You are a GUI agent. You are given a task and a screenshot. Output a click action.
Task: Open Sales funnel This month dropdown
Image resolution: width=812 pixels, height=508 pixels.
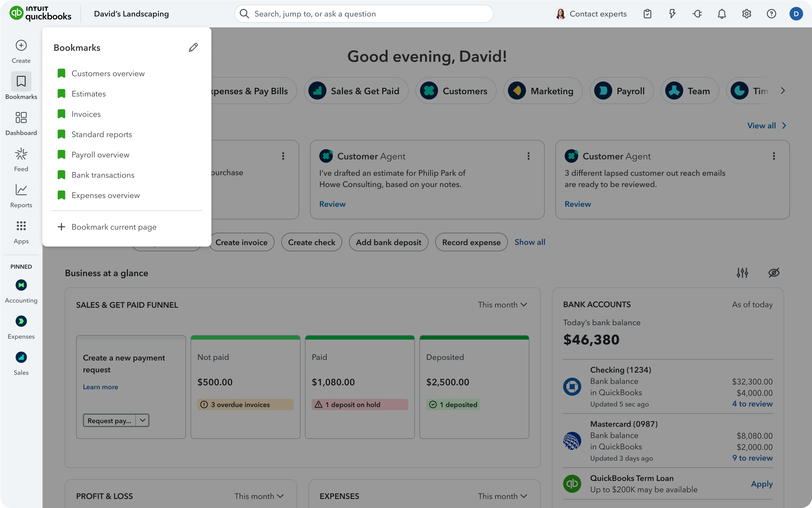pyautogui.click(x=502, y=305)
